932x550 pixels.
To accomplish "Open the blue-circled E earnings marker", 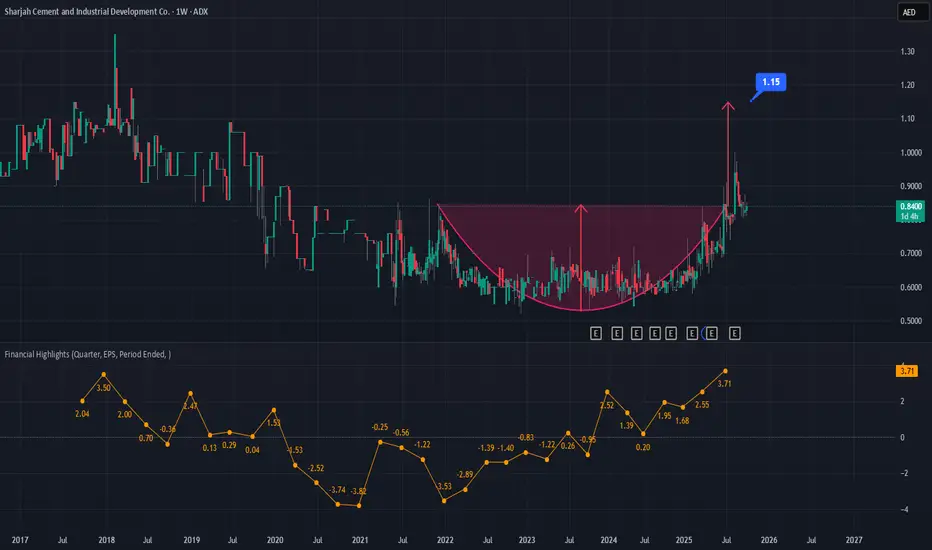I will click(x=711, y=334).
